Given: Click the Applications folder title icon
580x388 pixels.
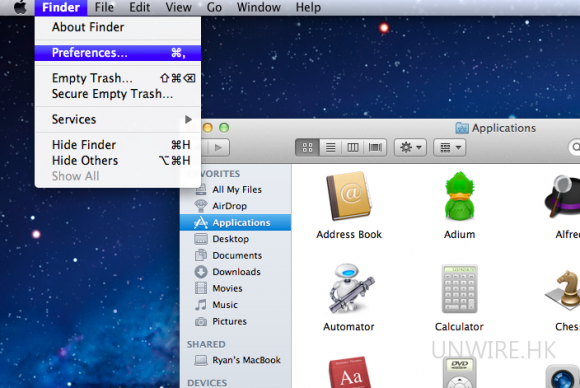Looking at the screenshot, I should coord(462,128).
